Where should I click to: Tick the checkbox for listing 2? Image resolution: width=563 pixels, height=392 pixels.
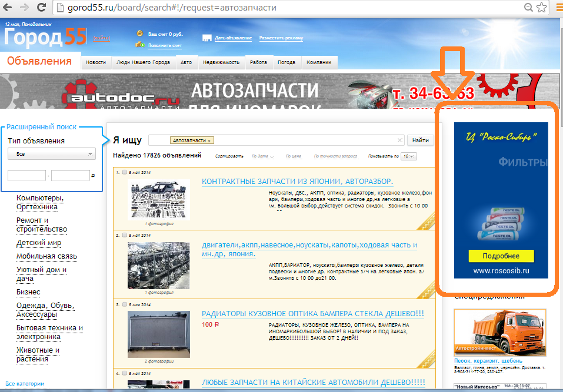(x=125, y=235)
